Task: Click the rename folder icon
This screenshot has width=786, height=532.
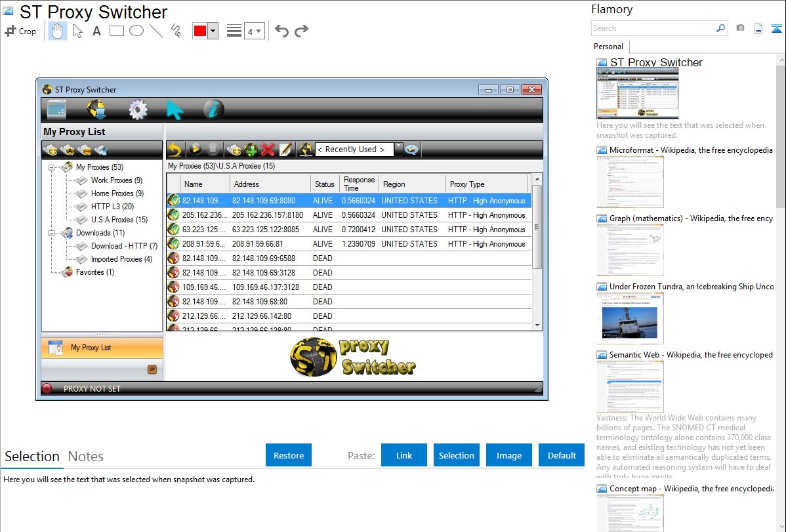Action: 67,150
